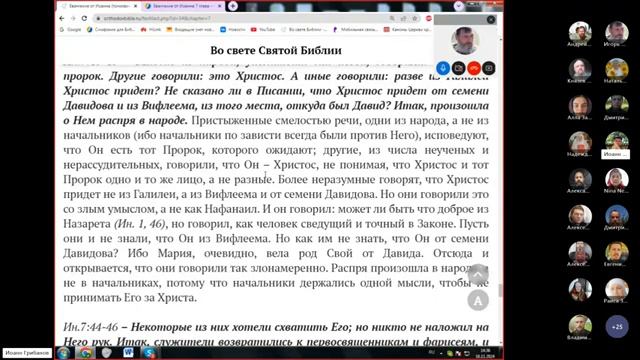End the call with the red hang-up button
Image resolution: width=640 pixels, height=360 pixels.
click(x=473, y=68)
